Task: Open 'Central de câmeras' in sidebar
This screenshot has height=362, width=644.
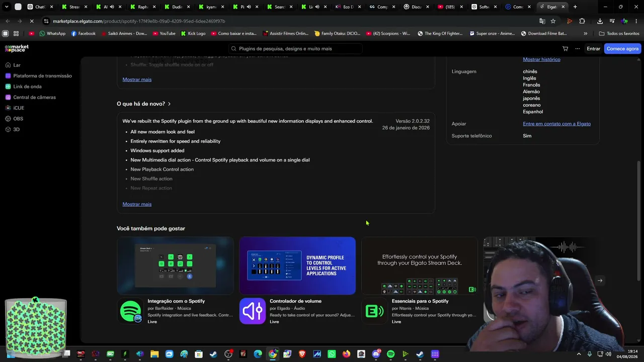Action: (x=30, y=97)
